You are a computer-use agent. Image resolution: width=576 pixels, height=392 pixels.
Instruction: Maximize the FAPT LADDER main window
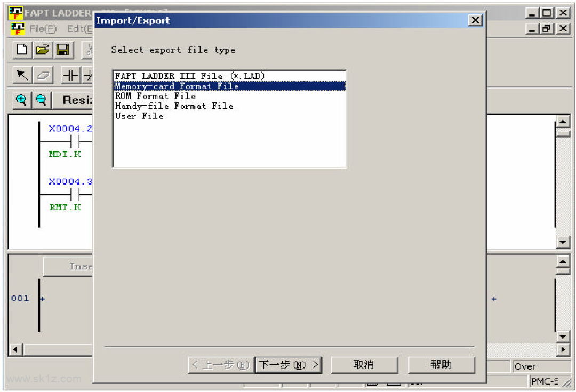(546, 13)
